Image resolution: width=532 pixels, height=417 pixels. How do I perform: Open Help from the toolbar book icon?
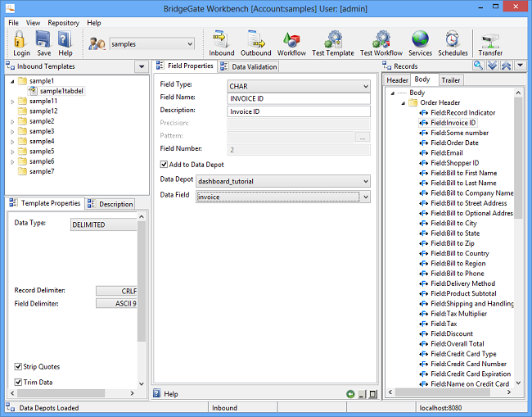point(65,39)
